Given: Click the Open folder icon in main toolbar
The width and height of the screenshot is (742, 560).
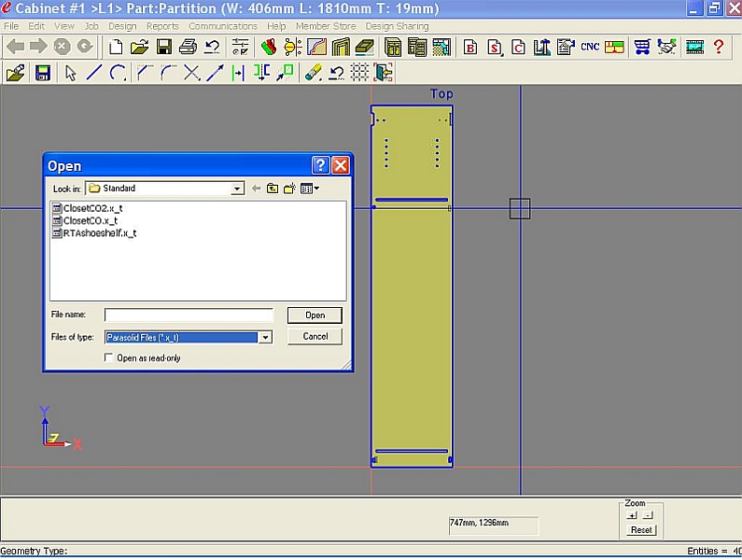Looking at the screenshot, I should coord(140,47).
